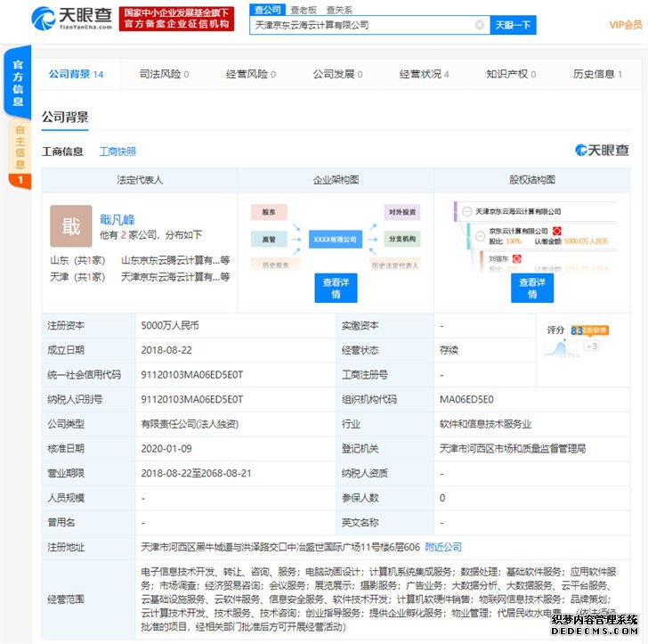Click the +3 score change badge

click(591, 346)
